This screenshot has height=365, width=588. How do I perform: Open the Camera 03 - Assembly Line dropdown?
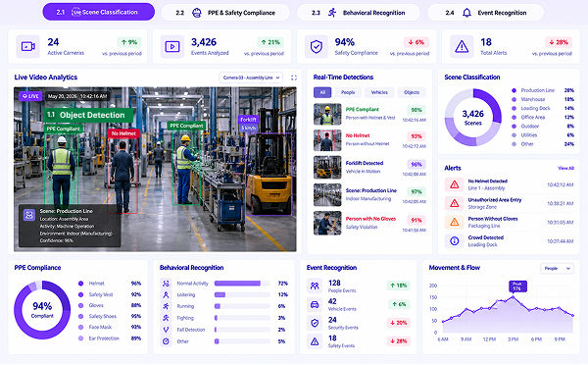pos(251,78)
